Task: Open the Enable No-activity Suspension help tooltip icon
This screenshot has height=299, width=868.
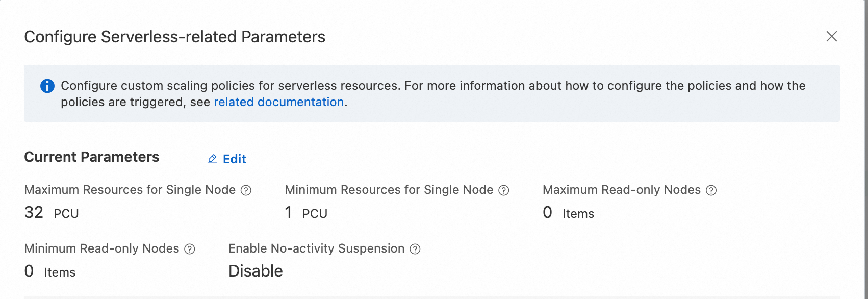Action: pyautogui.click(x=416, y=249)
